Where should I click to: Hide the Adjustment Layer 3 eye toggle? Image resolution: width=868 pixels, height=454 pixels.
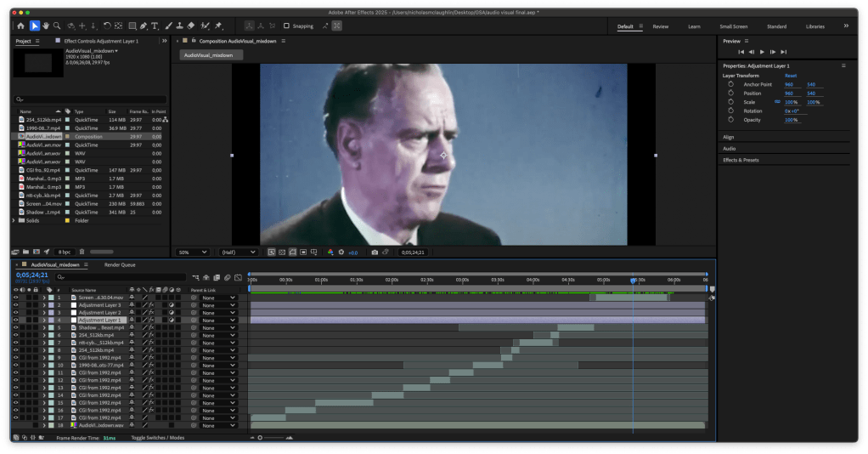click(15, 305)
